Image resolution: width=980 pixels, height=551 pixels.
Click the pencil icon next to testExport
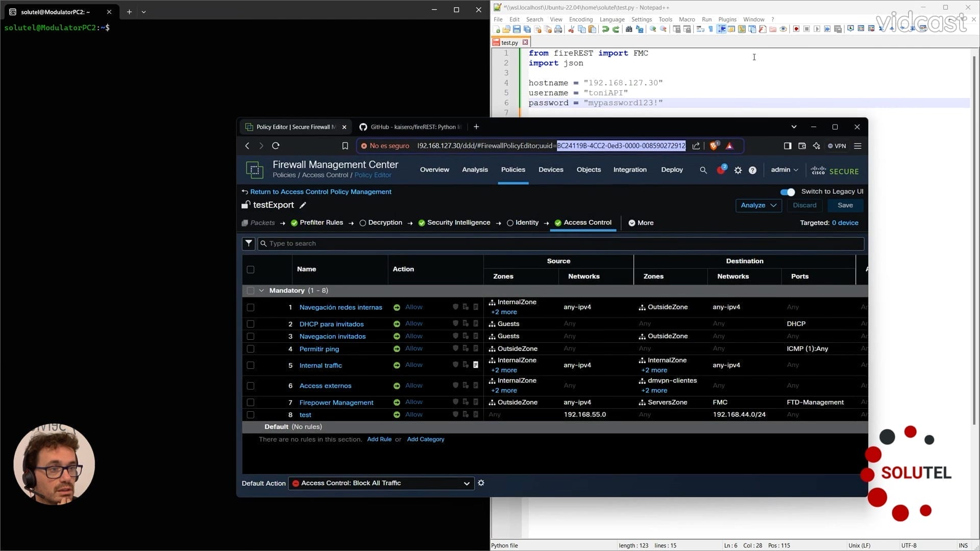(303, 205)
